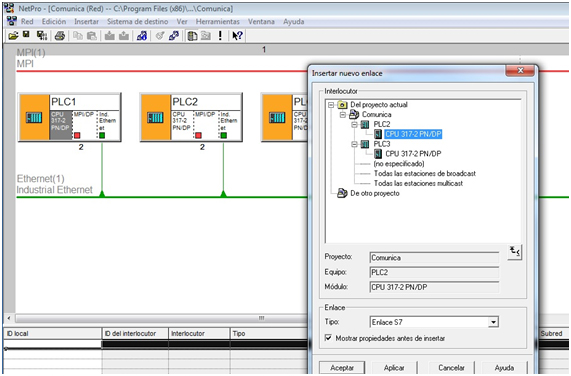
Task: Collapse the PLC2 tree node
Action: coord(354,124)
